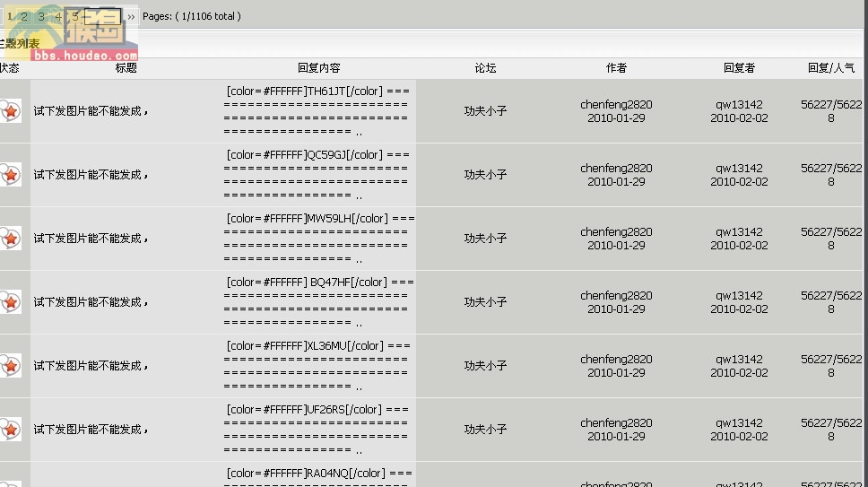Click the next pages double-arrow button

click(x=131, y=17)
